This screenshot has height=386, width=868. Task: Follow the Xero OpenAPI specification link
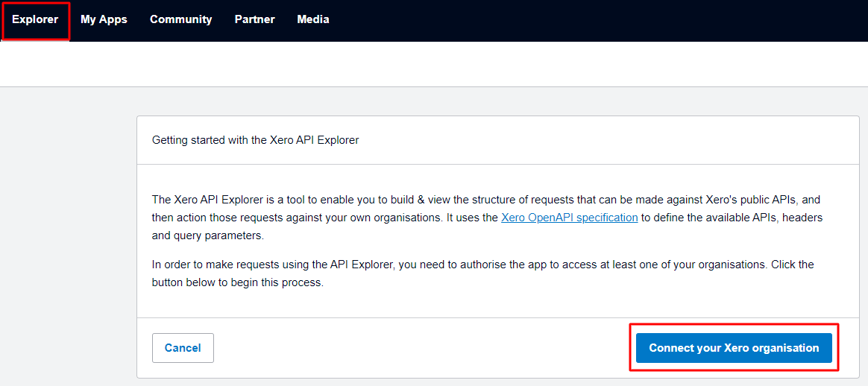[569, 218]
